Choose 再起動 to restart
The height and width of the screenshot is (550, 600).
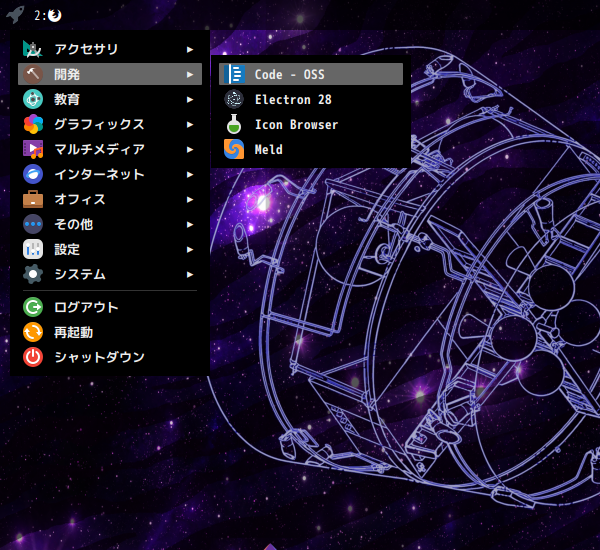pyautogui.click(x=110, y=332)
